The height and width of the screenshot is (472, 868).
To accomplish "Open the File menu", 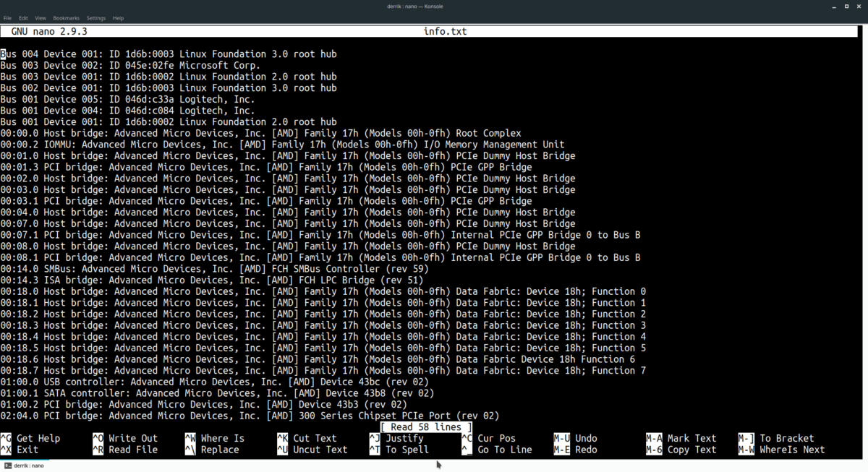I will point(7,18).
